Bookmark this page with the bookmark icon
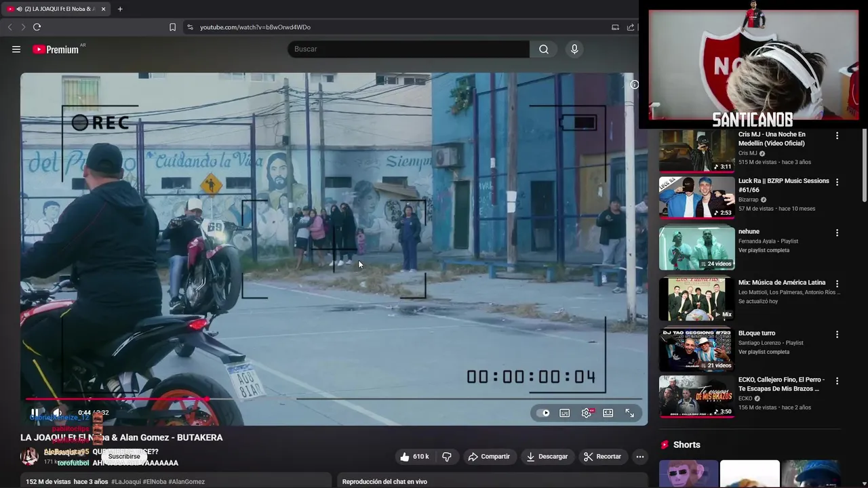868x488 pixels. (x=172, y=27)
